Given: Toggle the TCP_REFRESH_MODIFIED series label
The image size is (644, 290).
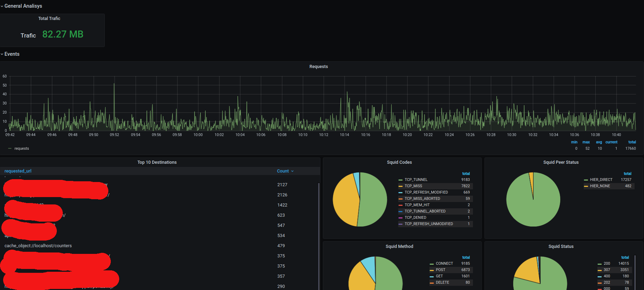Looking at the screenshot, I should click(x=426, y=193).
